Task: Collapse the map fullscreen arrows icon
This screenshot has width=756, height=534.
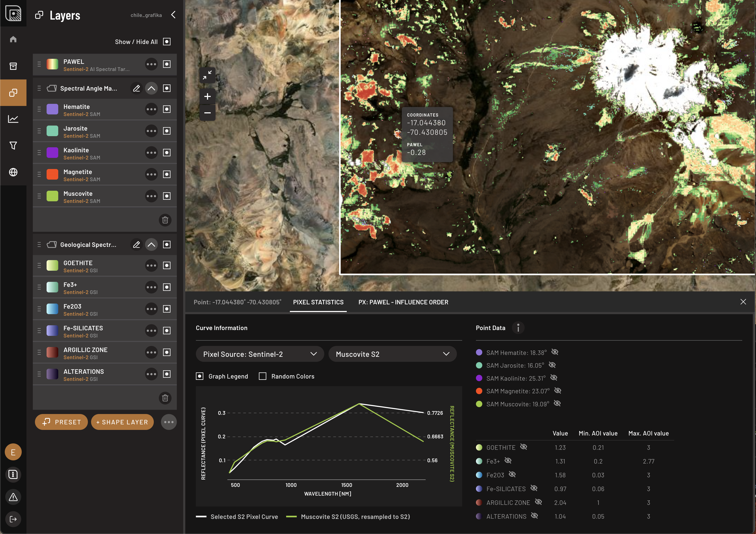Action: coord(207,75)
